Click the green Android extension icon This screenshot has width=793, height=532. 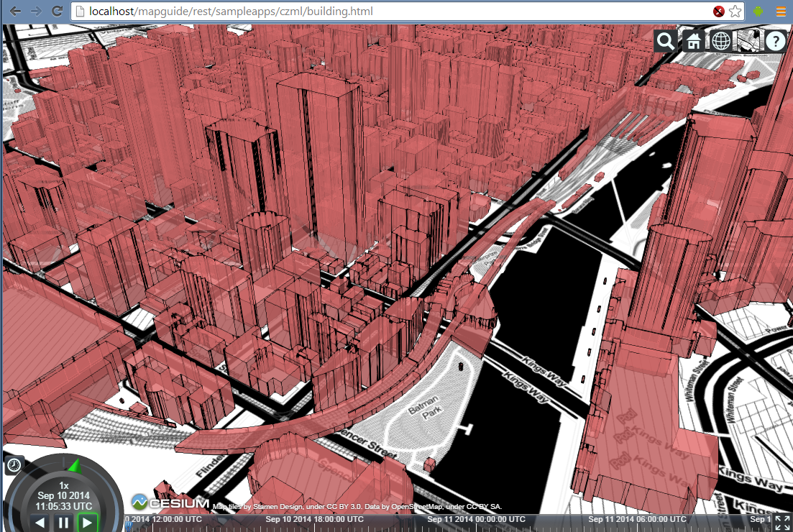[758, 11]
